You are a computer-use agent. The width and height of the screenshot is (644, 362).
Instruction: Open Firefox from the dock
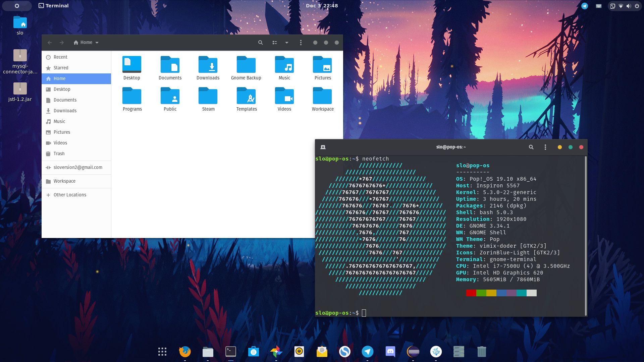pos(185,352)
